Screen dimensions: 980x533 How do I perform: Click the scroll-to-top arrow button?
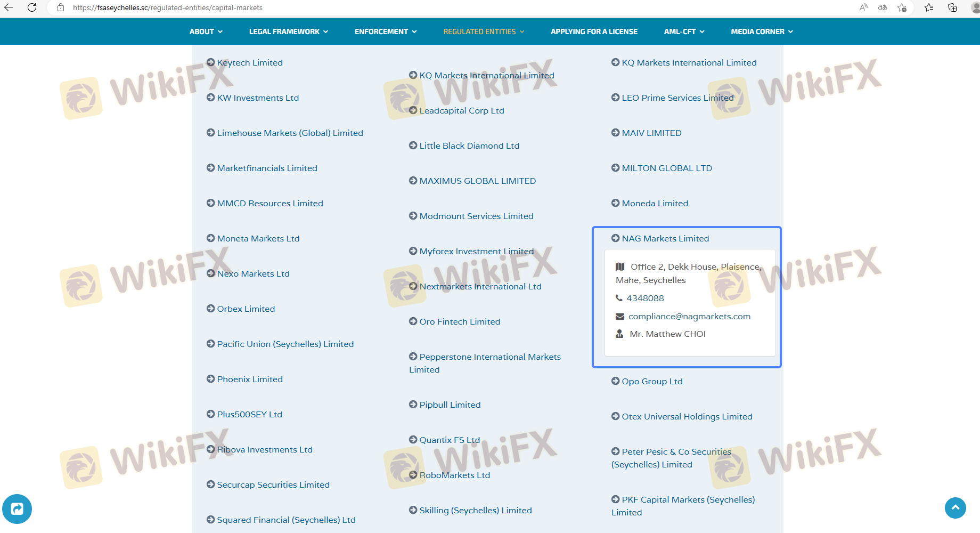pos(955,507)
